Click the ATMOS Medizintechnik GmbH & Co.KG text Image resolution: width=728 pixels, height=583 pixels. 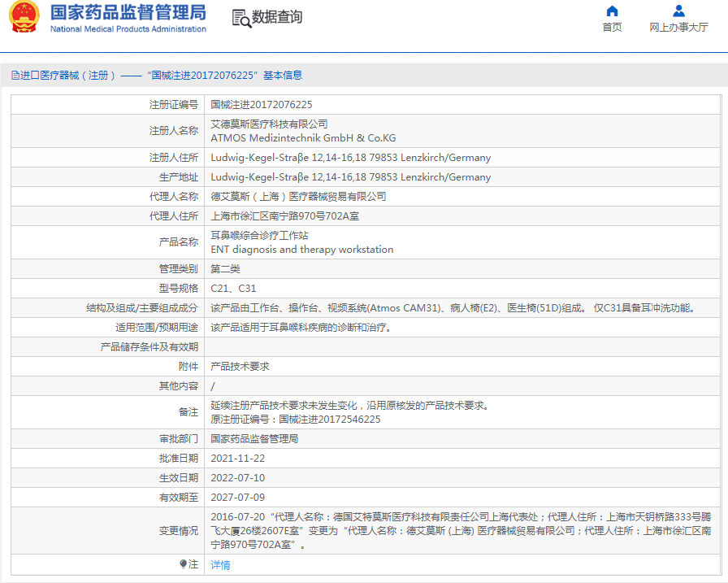pos(303,138)
